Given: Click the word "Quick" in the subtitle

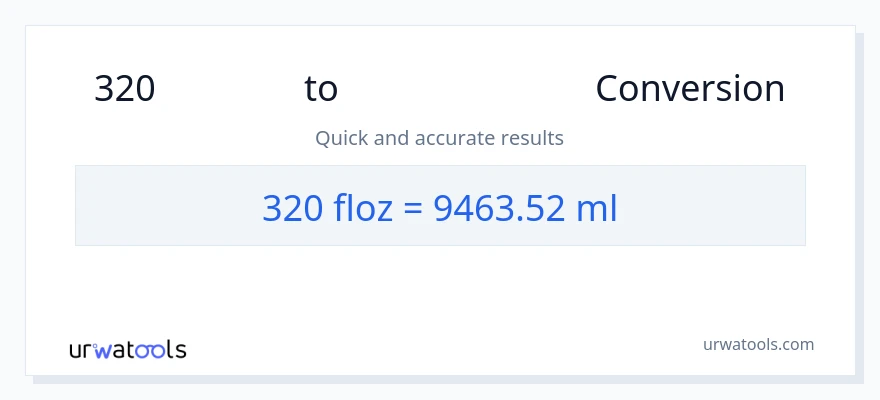Looking at the screenshot, I should click(x=341, y=138).
